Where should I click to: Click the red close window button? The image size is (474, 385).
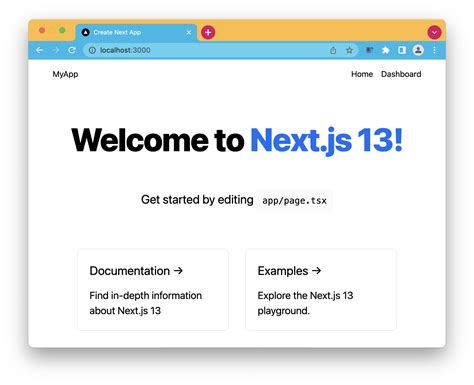coord(42,31)
